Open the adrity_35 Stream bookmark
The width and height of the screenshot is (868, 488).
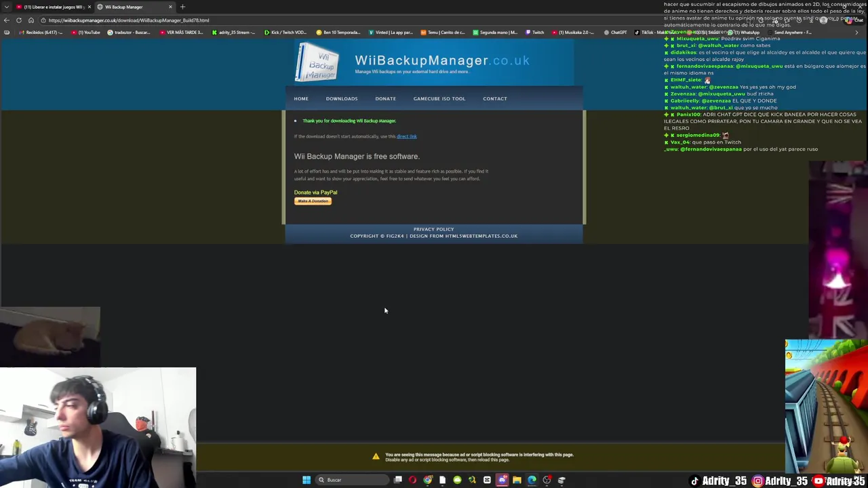pos(234,33)
